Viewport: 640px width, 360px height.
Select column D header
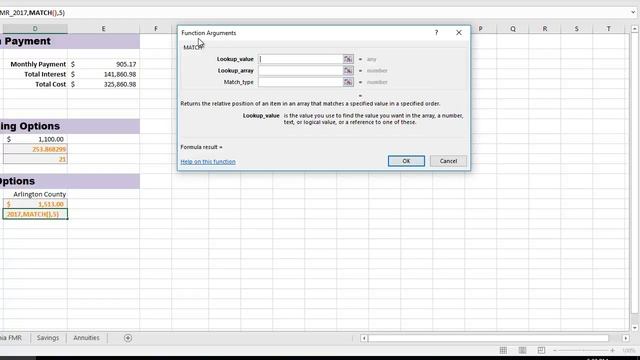pyautogui.click(x=35, y=29)
